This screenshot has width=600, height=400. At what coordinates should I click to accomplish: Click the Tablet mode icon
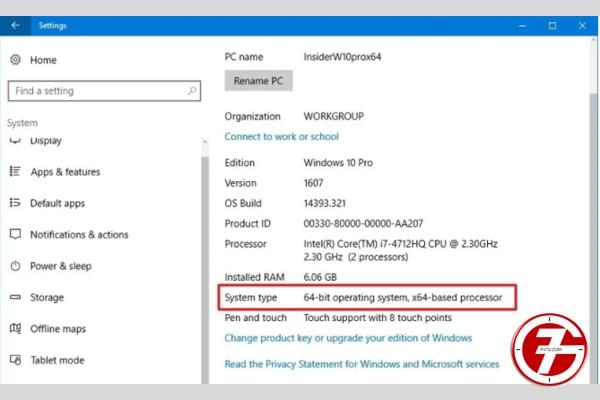point(16,360)
